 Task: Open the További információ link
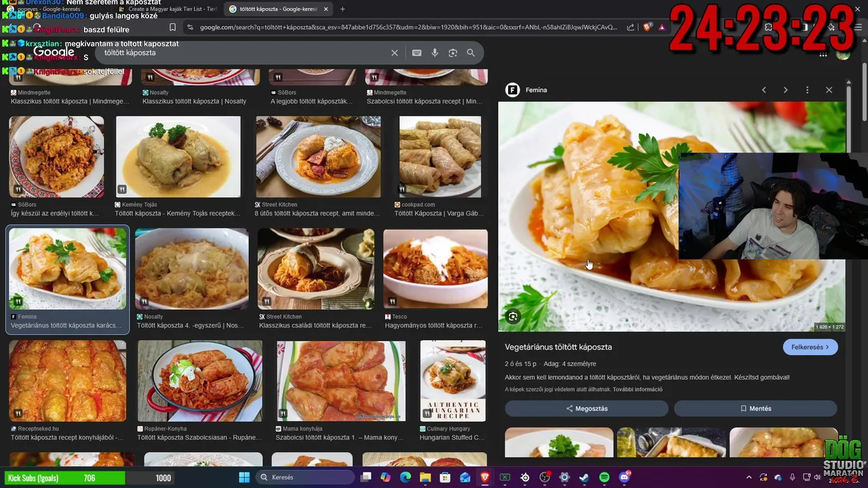637,390
